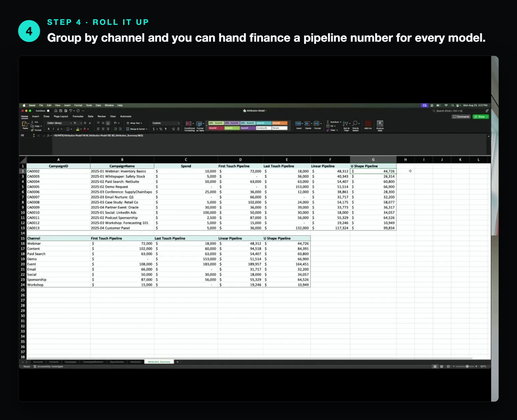Switch to Normal view in status bar
The image size is (517, 420).
click(435, 366)
